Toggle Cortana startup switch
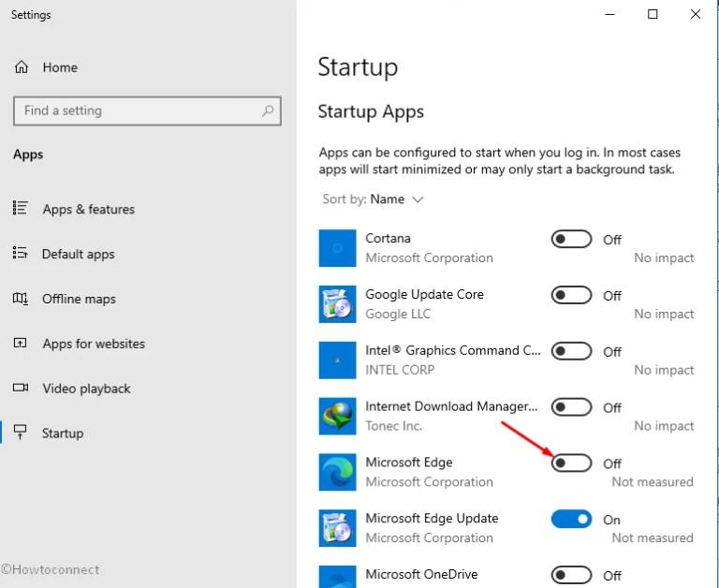Image resolution: width=719 pixels, height=588 pixels. pos(571,239)
